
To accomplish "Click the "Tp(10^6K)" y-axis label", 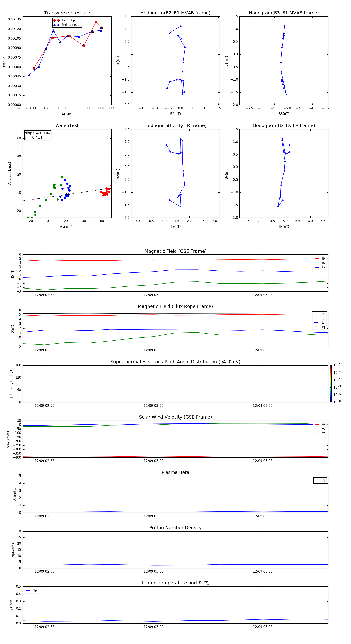I will click(x=11, y=605).
